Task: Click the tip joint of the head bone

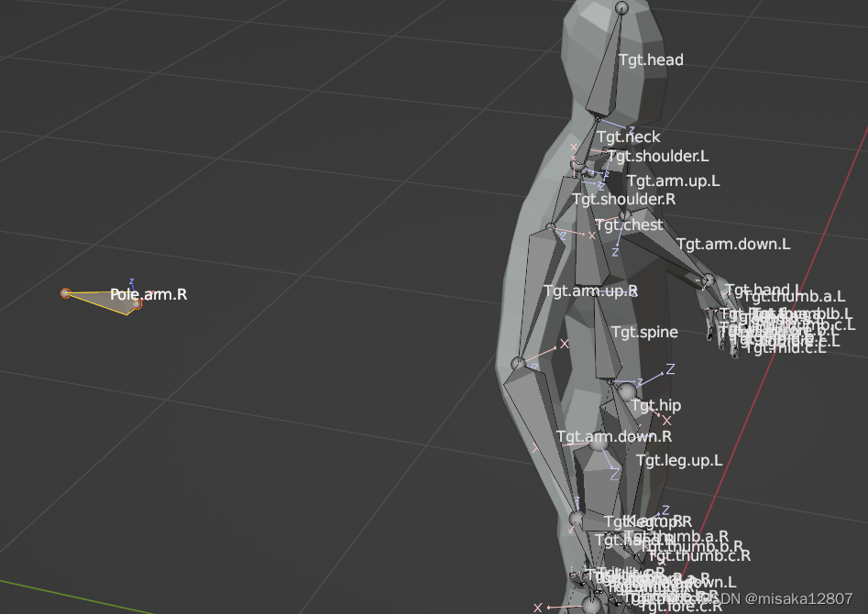Action: click(621, 7)
